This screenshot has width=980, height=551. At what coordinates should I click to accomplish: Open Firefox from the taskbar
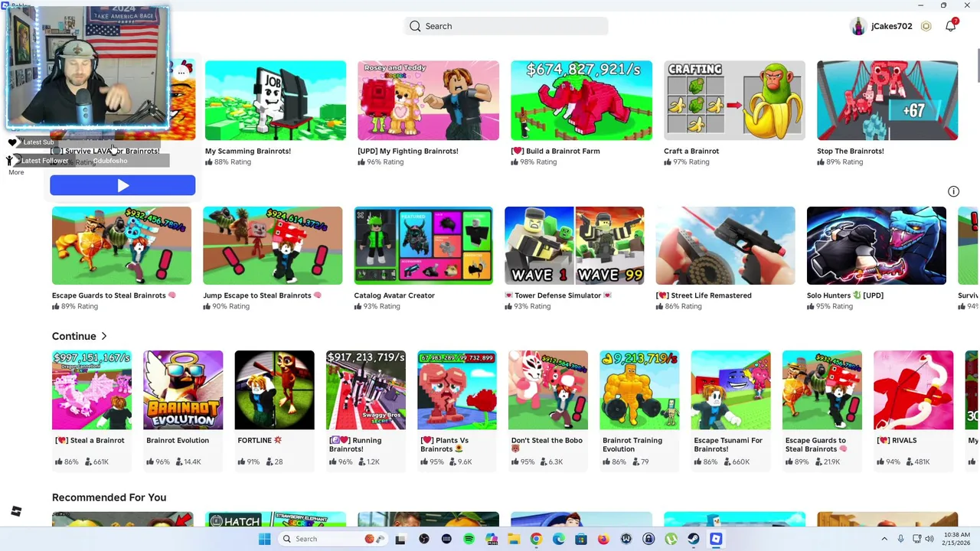603,539
